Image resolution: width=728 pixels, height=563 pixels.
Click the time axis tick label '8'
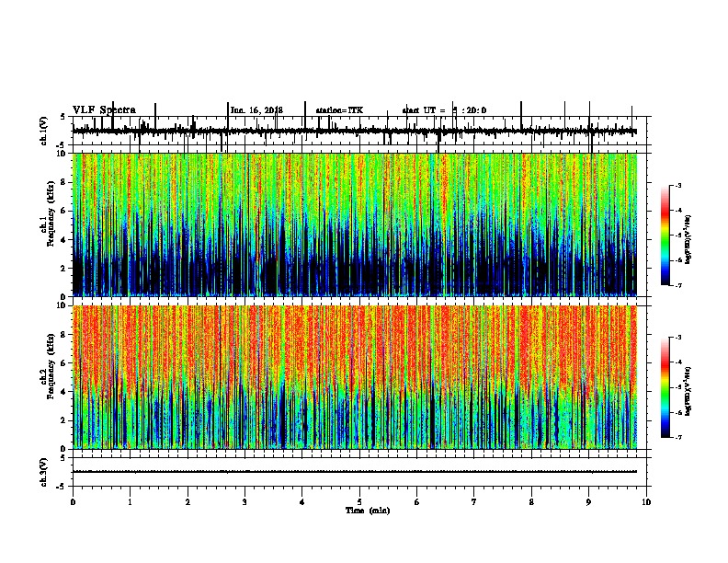[x=531, y=502]
